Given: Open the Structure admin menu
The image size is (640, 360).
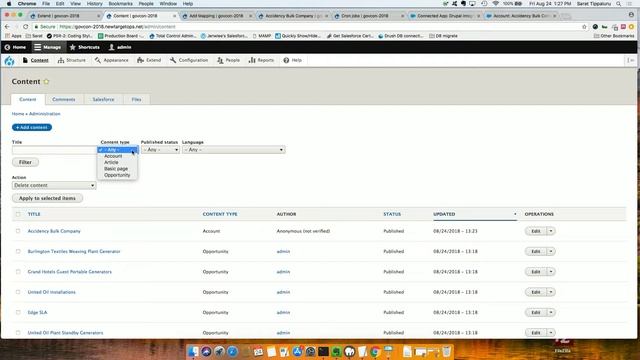Looking at the screenshot, I should pyautogui.click(x=72, y=60).
